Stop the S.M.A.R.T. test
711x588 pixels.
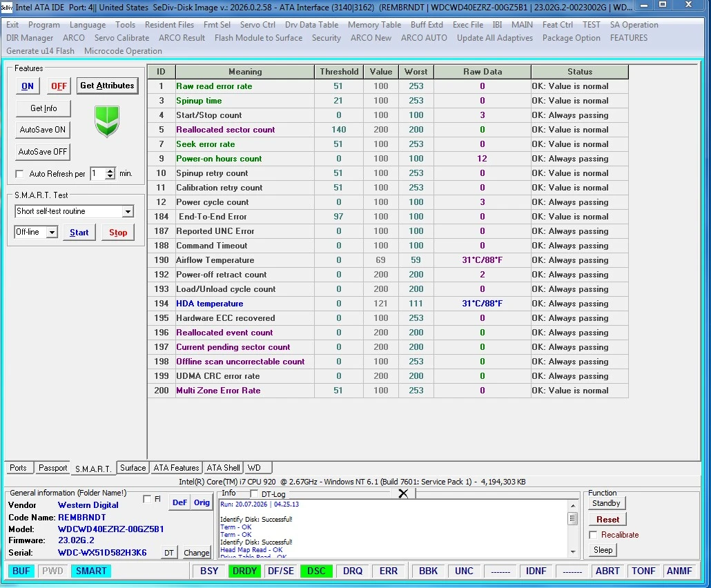[118, 233]
